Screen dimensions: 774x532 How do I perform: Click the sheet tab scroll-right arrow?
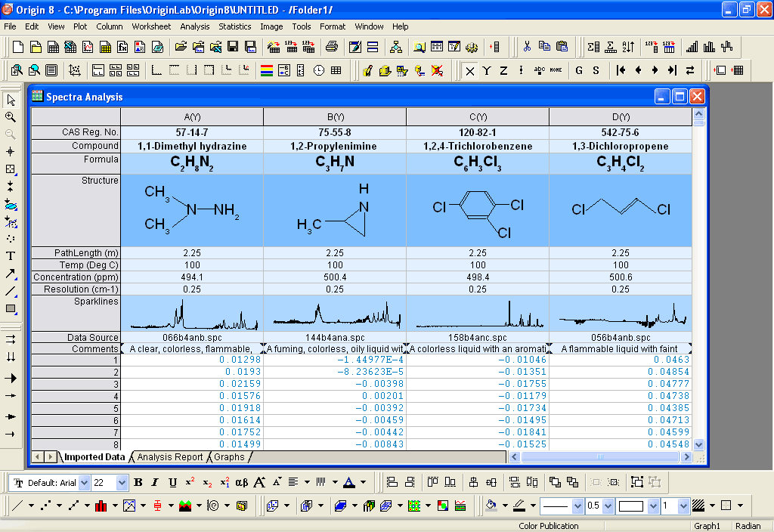pyautogui.click(x=51, y=457)
